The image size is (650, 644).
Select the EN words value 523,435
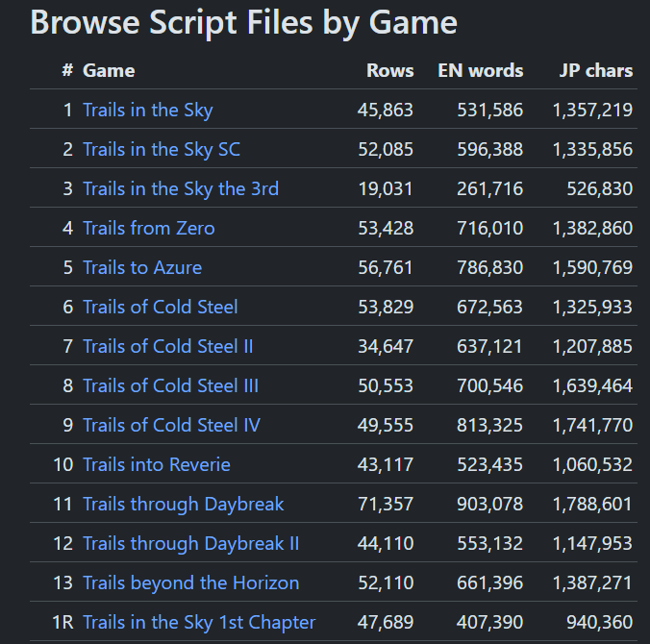point(490,464)
